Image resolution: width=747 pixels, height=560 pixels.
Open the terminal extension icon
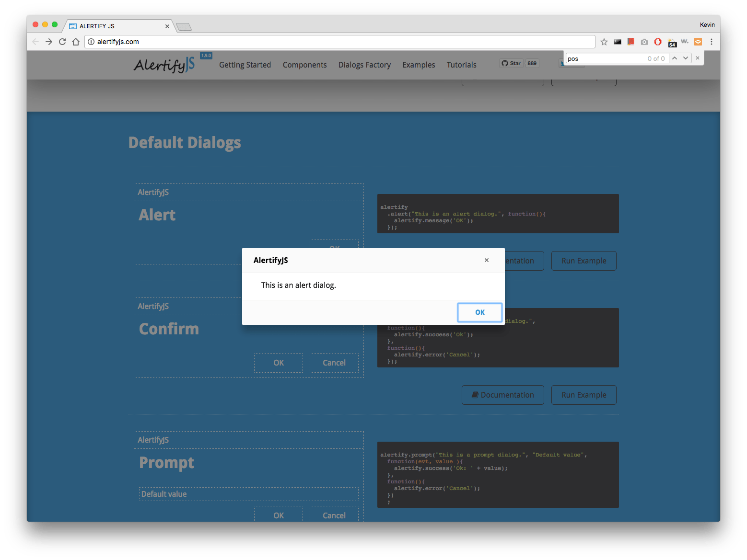(618, 42)
